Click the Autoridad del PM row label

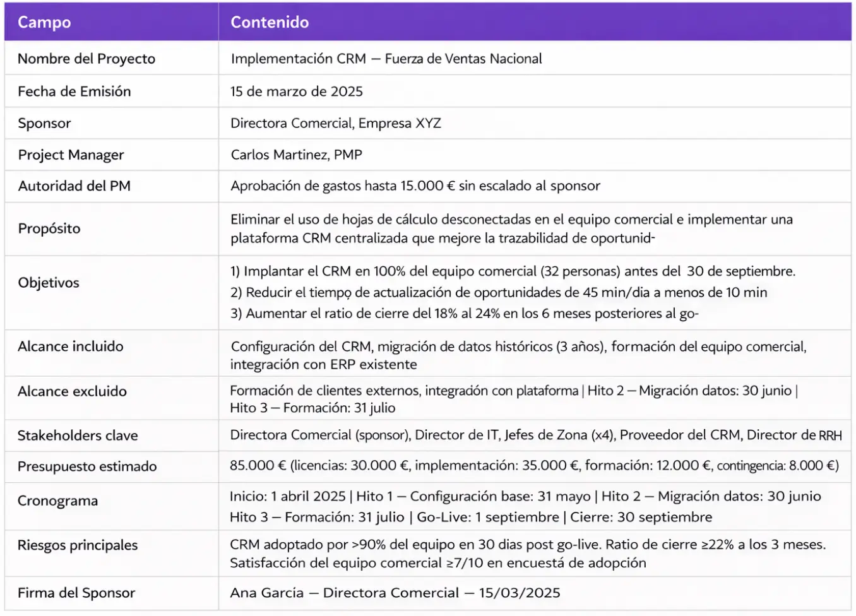coord(74,186)
